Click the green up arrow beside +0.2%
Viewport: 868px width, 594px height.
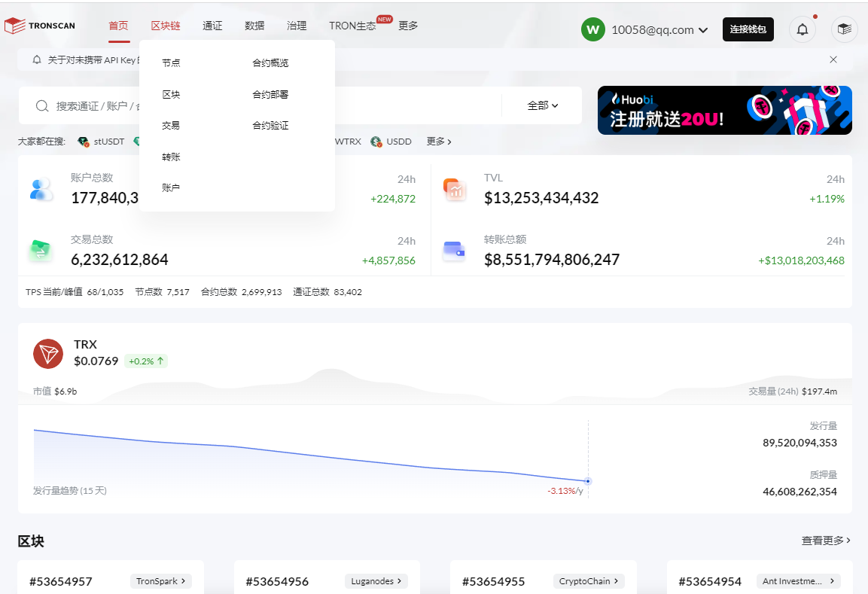tap(160, 361)
